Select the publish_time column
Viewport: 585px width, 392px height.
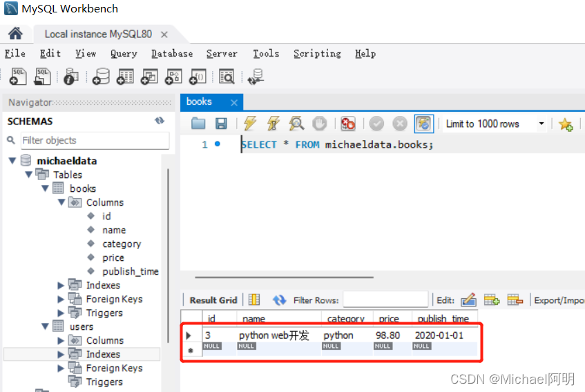(131, 271)
